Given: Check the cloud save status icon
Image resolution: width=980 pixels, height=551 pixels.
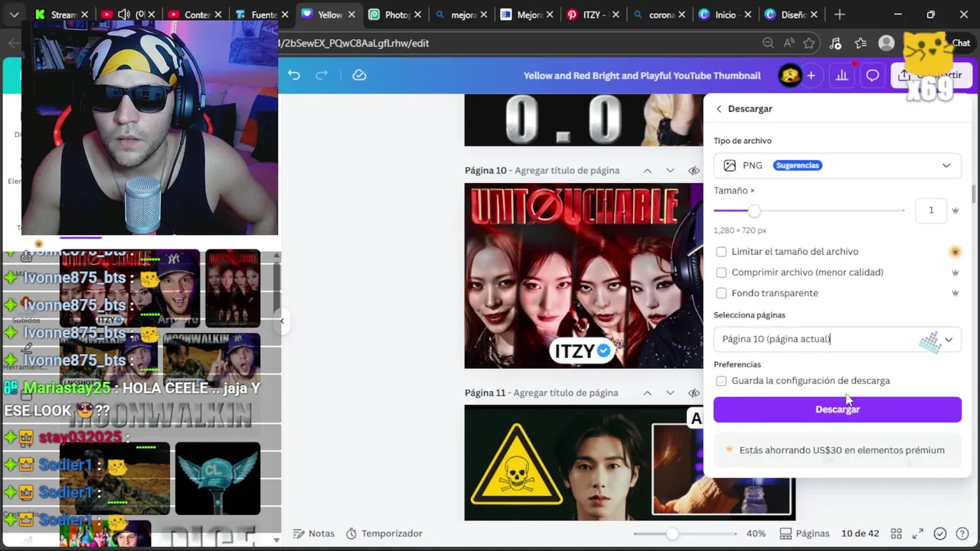Looking at the screenshot, I should (x=359, y=75).
